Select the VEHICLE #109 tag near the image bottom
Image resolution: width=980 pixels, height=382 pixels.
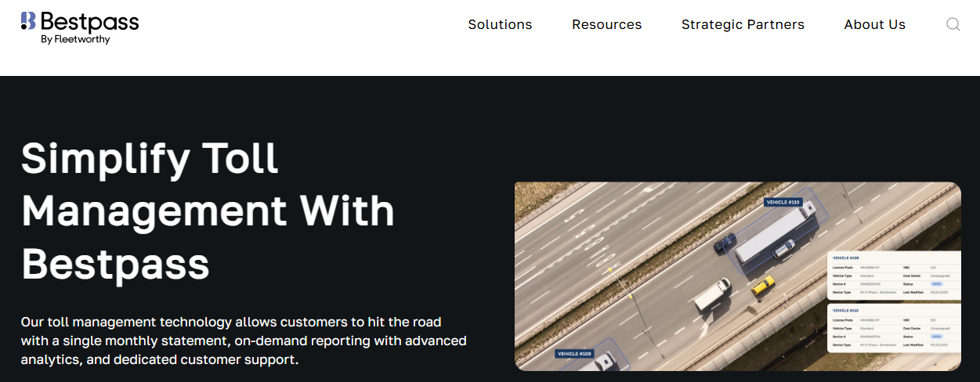point(574,354)
